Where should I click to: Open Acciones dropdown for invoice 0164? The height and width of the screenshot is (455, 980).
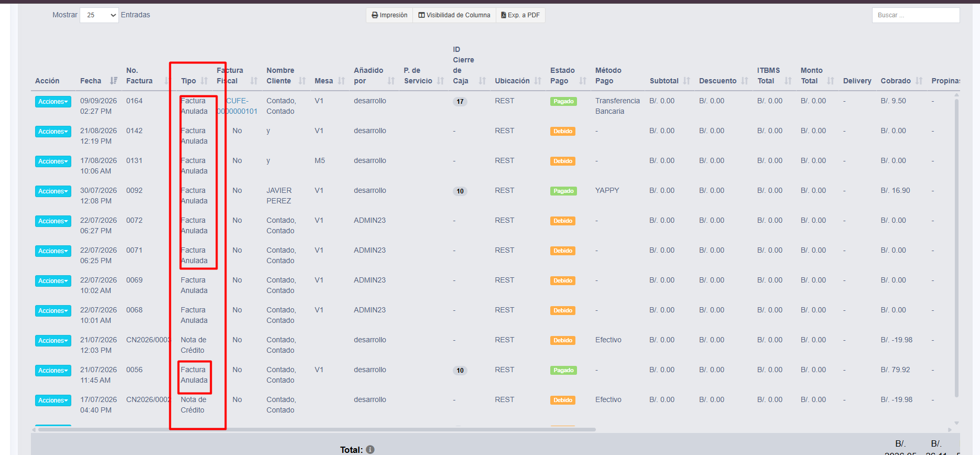(53, 102)
